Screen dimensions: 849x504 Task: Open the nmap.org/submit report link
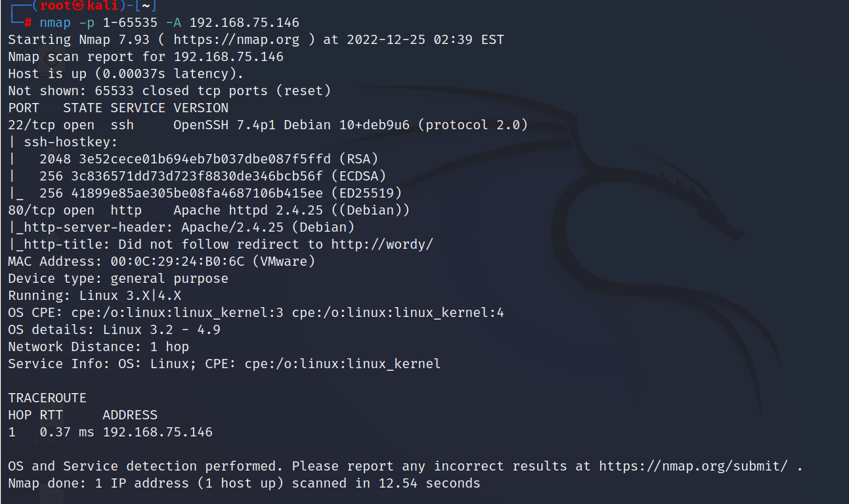tap(693, 467)
